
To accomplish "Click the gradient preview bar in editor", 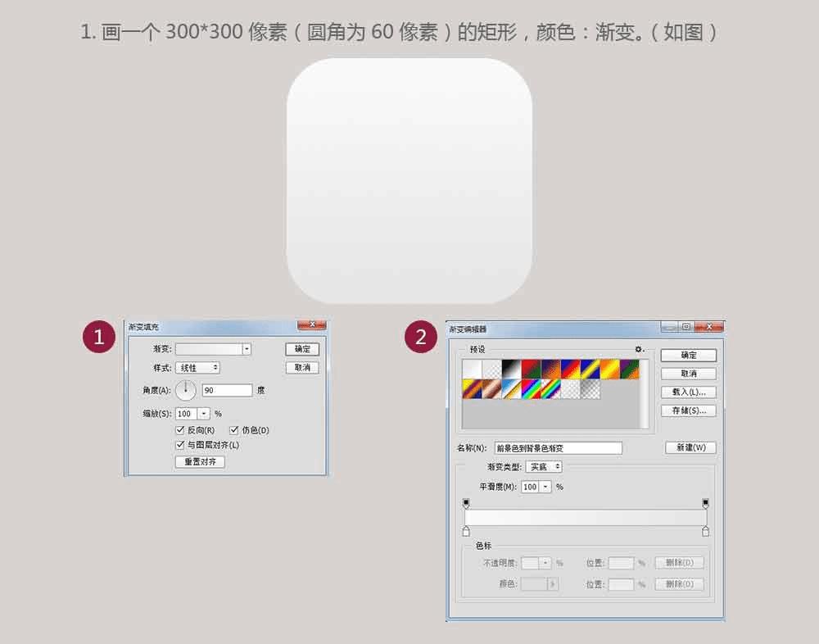I will point(586,518).
